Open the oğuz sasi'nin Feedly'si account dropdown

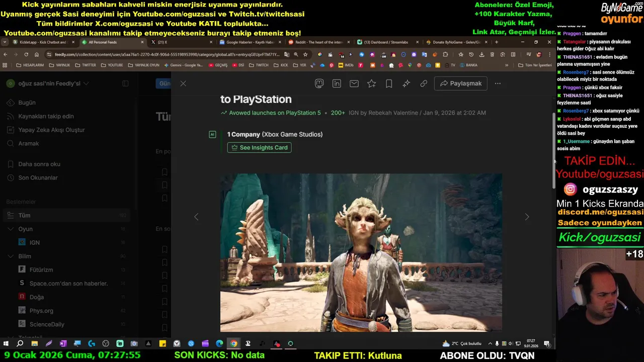coord(48,83)
